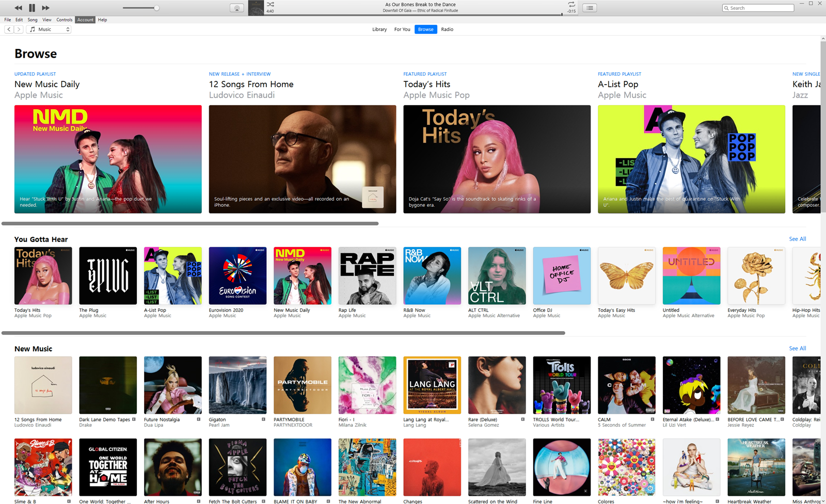Open the Everyday Hits playlist cover
Image resolution: width=826 pixels, height=504 pixels.
pyautogui.click(x=756, y=275)
